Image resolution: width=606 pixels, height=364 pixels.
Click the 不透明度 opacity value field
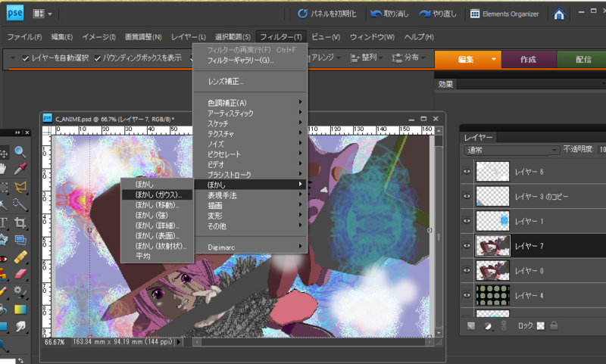pos(601,149)
